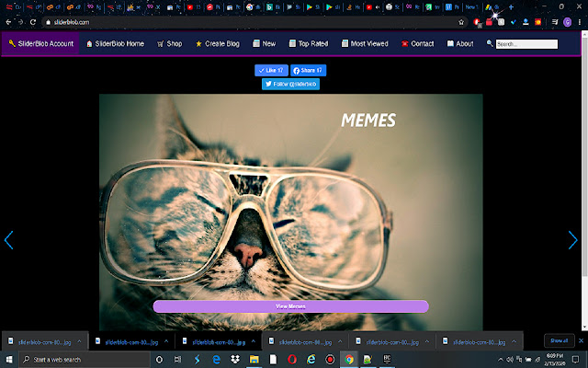The image size is (588, 368).
Task: Click the page vertical scrollbar
Action: pos(584,180)
